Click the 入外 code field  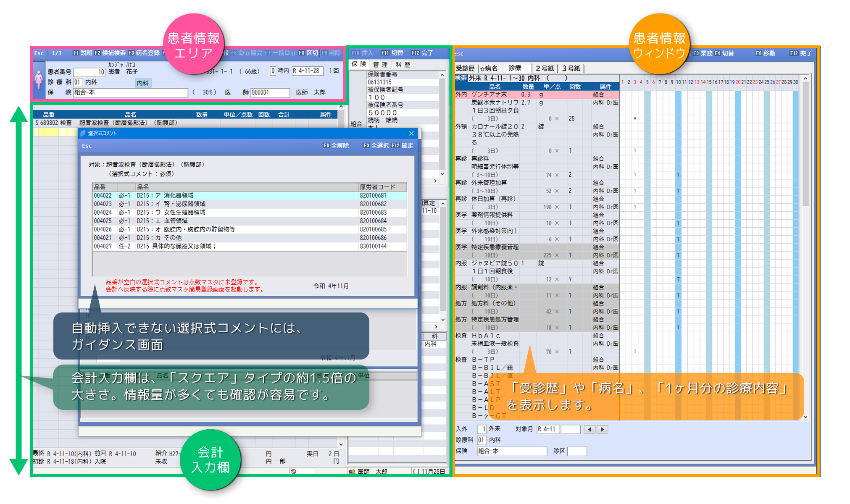click(482, 429)
